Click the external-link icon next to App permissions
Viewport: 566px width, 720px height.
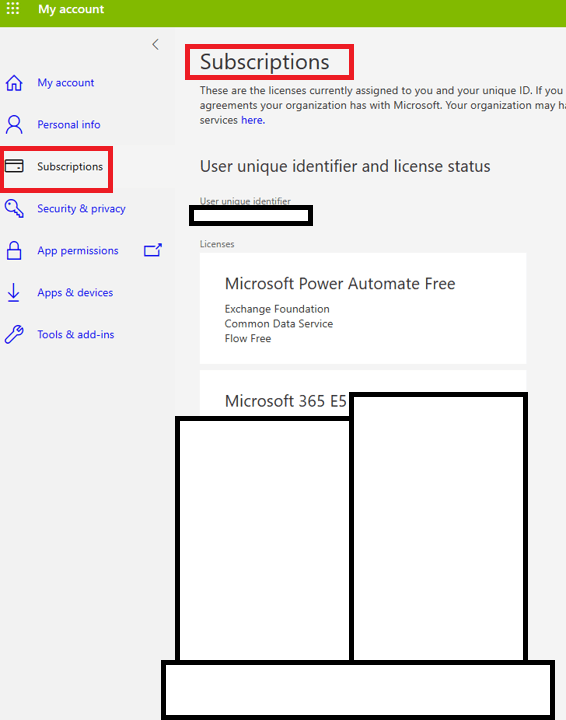point(153,250)
